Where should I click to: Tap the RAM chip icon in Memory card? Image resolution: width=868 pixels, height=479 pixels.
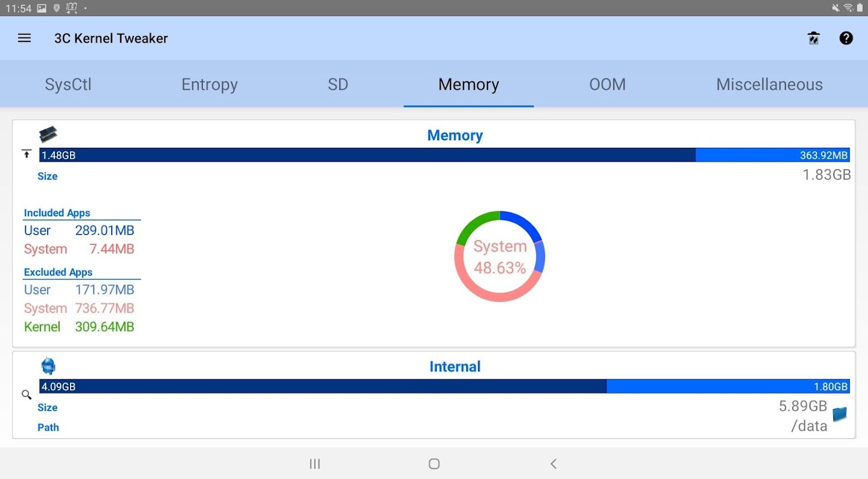click(48, 134)
